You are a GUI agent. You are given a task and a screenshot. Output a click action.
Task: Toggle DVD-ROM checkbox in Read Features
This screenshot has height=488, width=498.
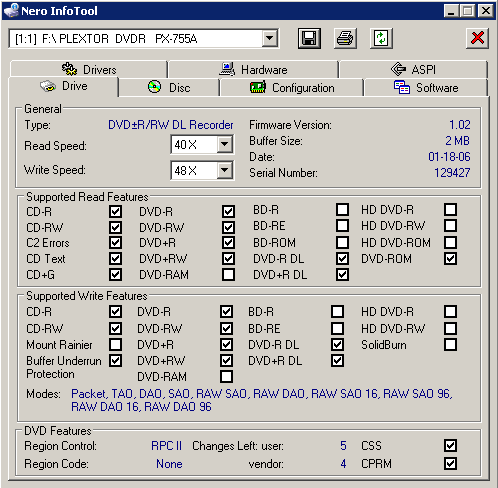click(450, 258)
